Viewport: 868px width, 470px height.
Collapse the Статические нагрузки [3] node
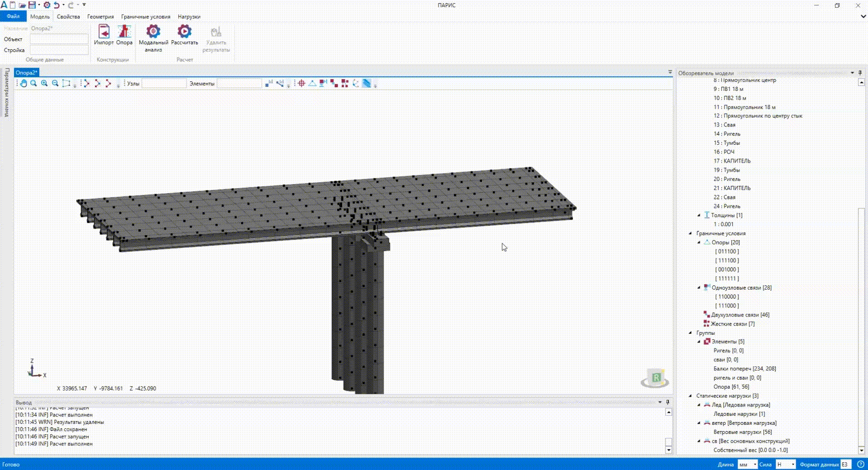(x=690, y=396)
